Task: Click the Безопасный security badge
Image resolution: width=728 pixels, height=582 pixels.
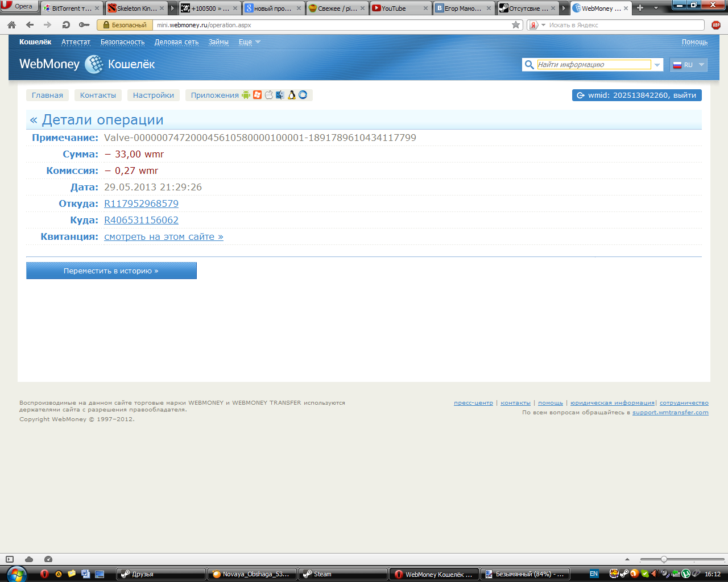Action: pyautogui.click(x=125, y=25)
